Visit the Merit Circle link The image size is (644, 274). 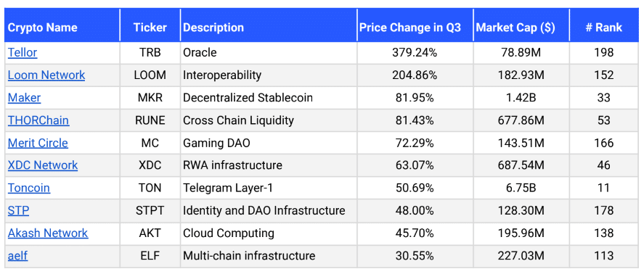(x=38, y=143)
